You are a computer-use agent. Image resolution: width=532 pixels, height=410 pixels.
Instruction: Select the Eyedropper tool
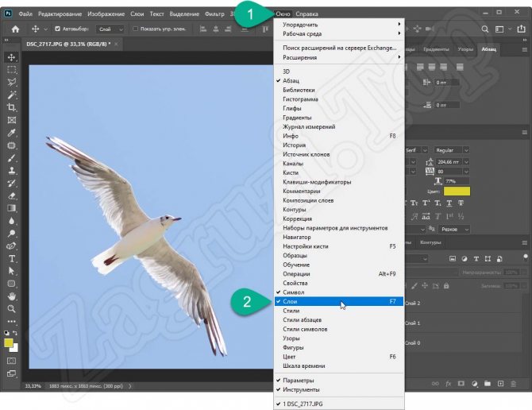(x=12, y=133)
